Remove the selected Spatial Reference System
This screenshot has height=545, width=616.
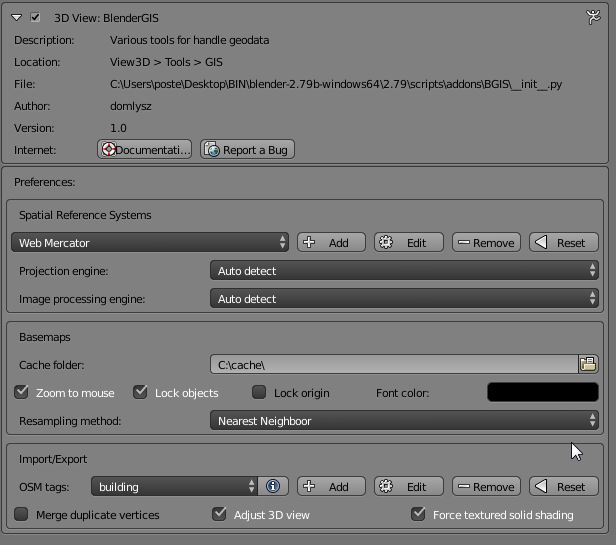pyautogui.click(x=484, y=243)
